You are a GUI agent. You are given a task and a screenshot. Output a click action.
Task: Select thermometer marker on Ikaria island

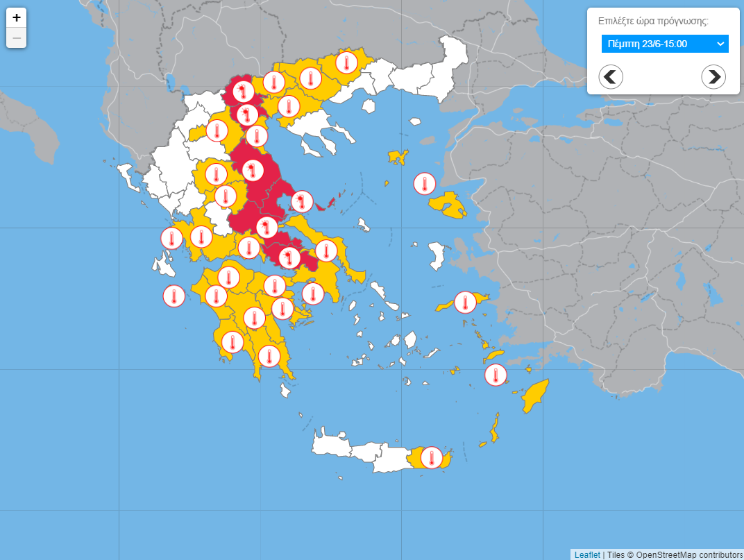pos(464,303)
